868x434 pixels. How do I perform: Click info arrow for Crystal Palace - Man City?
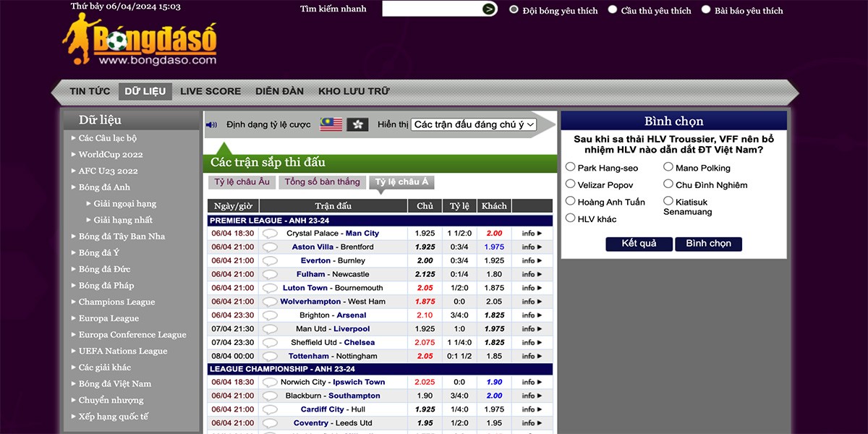pos(532,234)
